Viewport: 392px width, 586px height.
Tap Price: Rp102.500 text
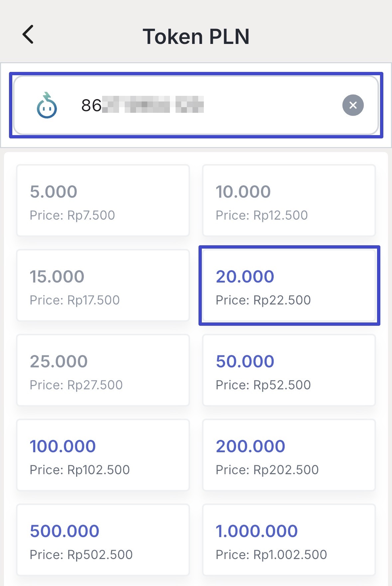point(79,470)
